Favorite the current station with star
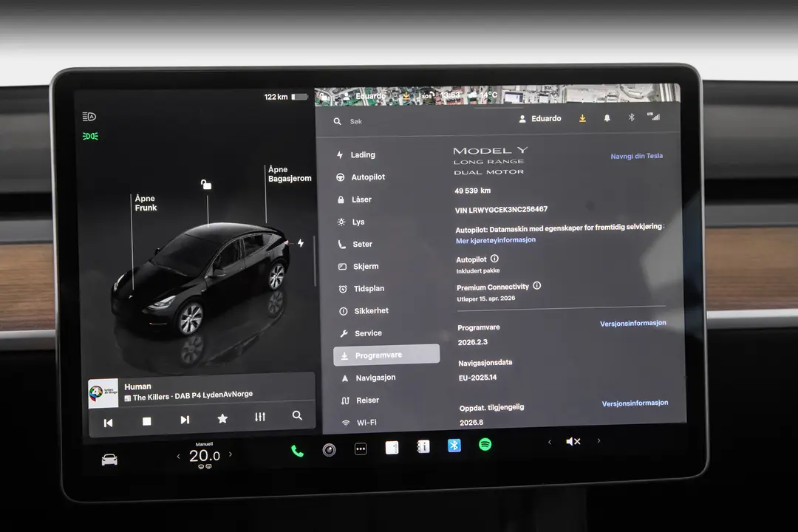Screen dimensions: 798x532 pos(222,418)
